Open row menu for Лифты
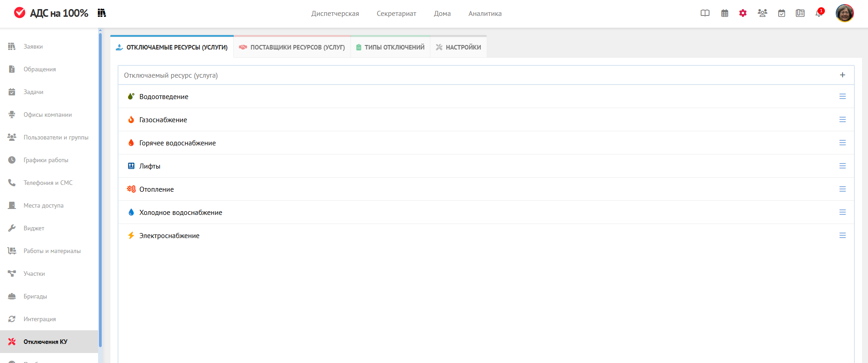 click(842, 166)
